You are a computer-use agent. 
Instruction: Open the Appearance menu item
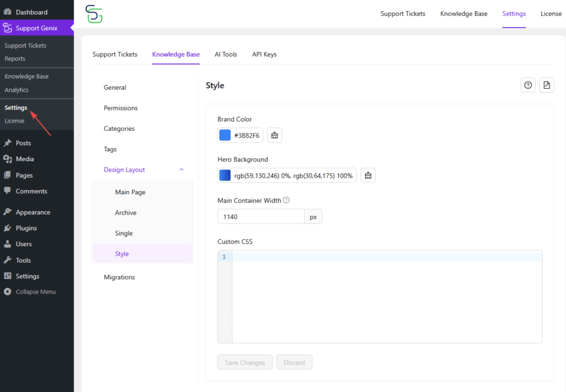37,212
